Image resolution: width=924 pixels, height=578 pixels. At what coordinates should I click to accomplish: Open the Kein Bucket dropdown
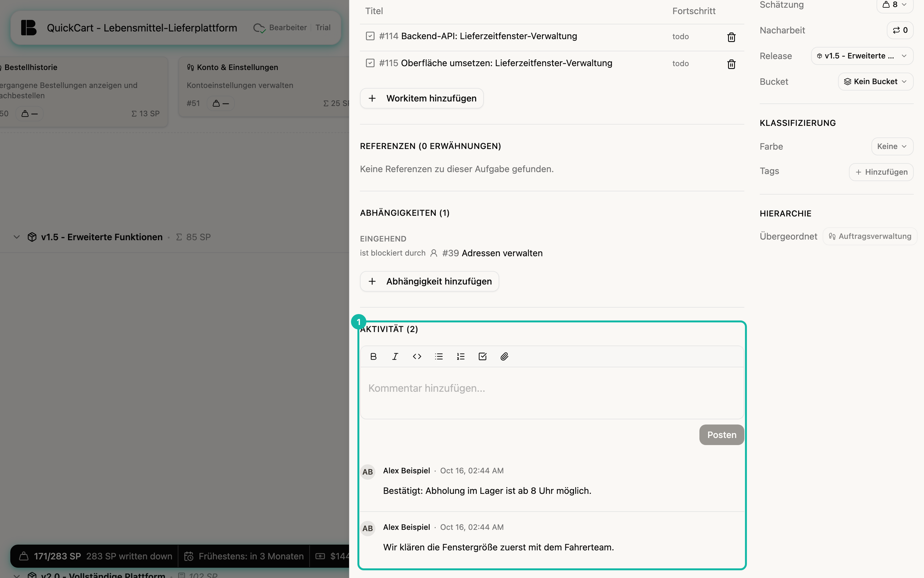tap(876, 82)
